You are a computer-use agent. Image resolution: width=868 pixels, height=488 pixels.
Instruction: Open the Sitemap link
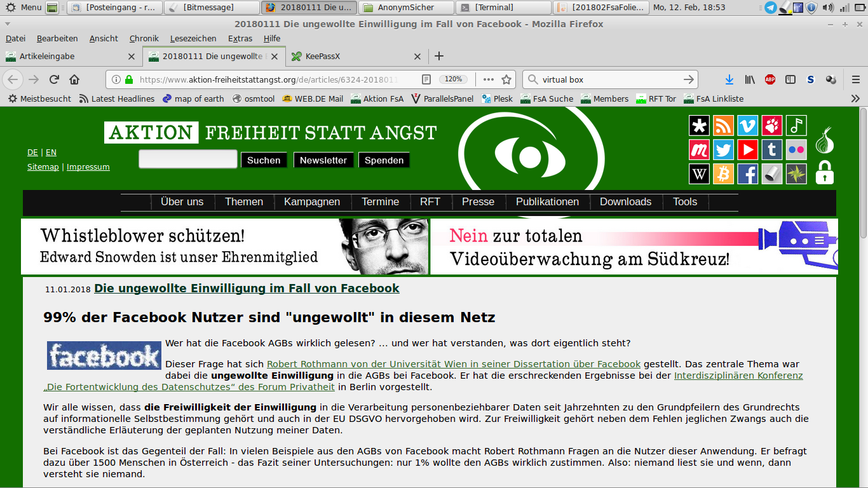click(43, 166)
